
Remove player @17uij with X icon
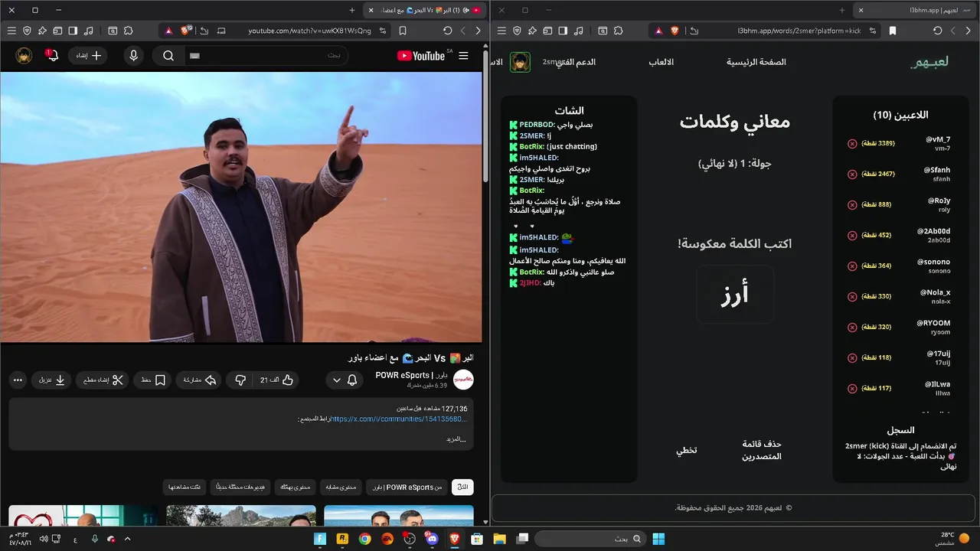point(852,358)
